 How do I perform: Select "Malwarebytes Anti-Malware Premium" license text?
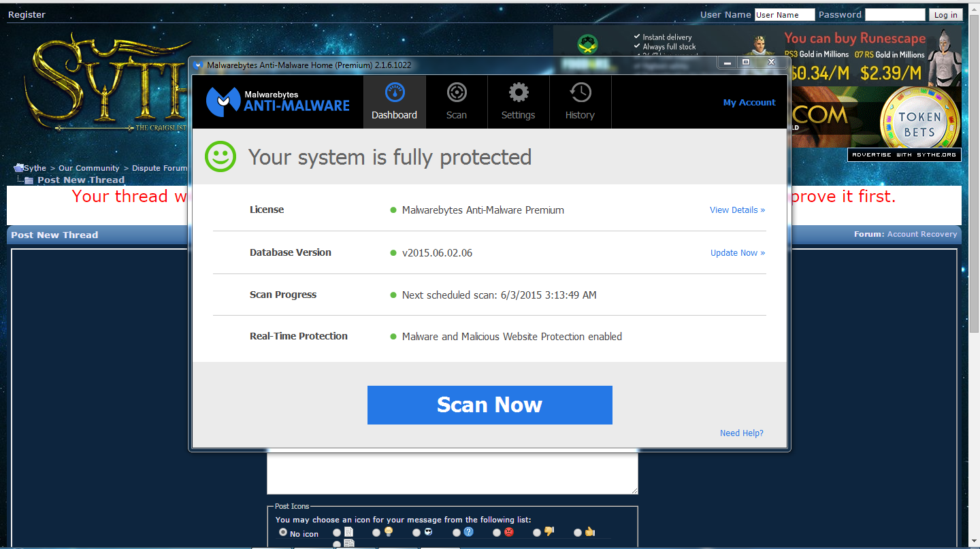point(483,210)
